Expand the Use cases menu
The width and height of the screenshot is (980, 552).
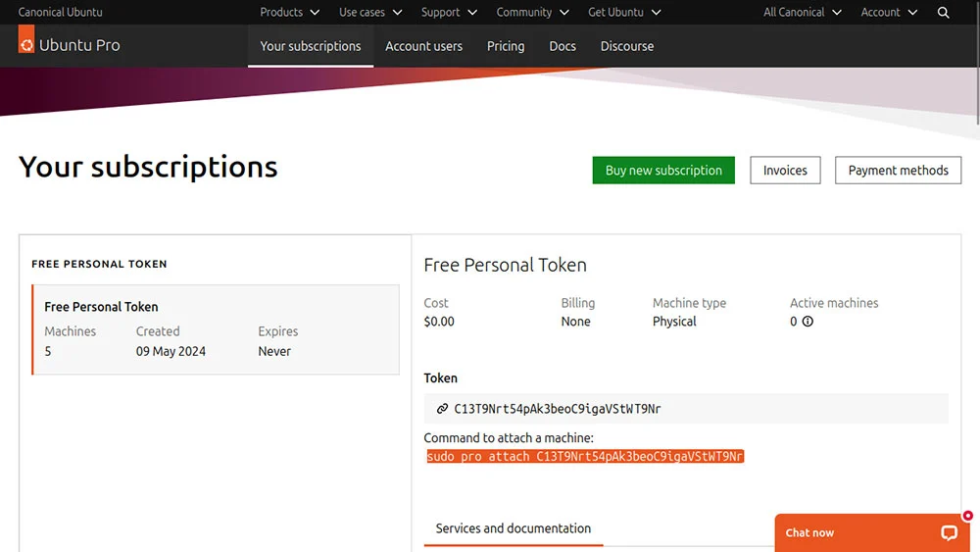point(370,13)
